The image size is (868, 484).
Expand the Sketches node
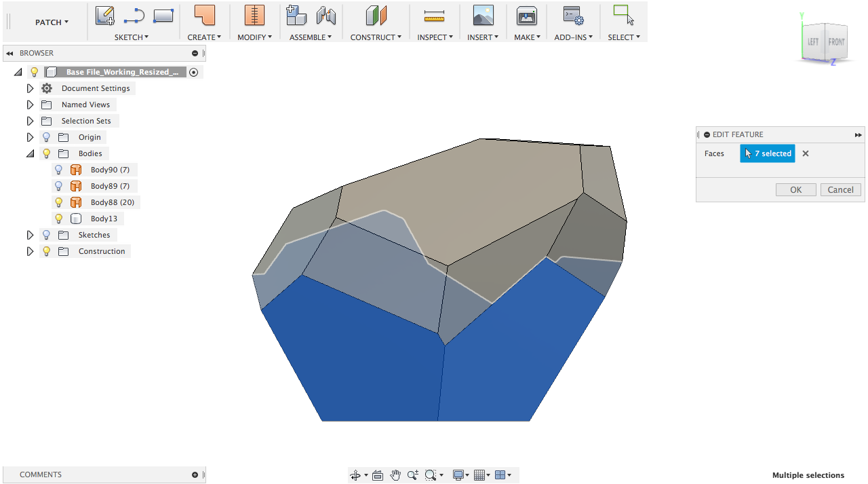click(x=30, y=235)
